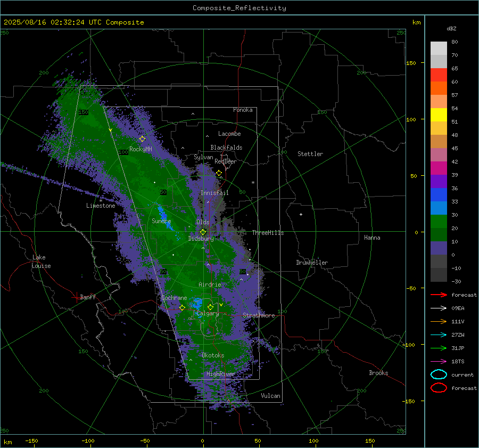479x448 pixels.
Task: Click the Vulcan map label
Action: point(270,396)
